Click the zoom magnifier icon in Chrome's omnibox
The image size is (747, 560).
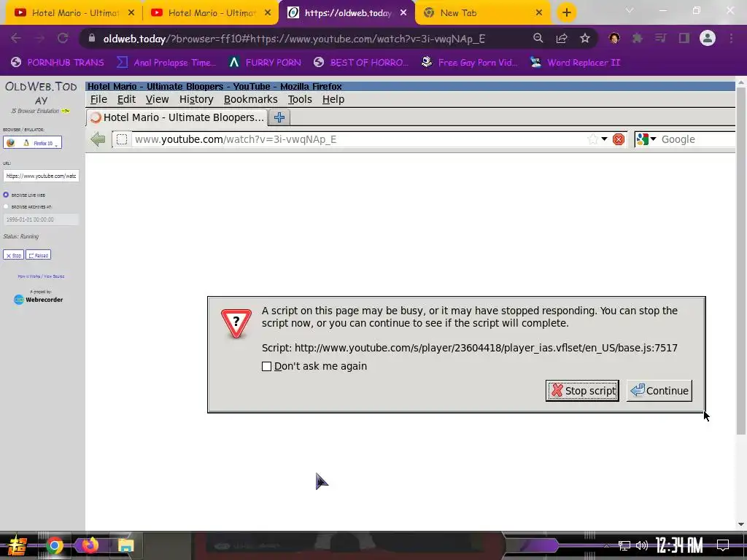[x=538, y=38]
